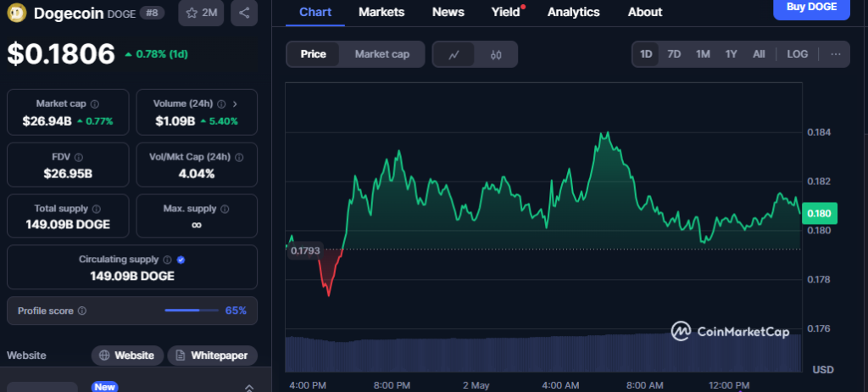
Task: Open the Chart tab
Action: click(x=315, y=12)
